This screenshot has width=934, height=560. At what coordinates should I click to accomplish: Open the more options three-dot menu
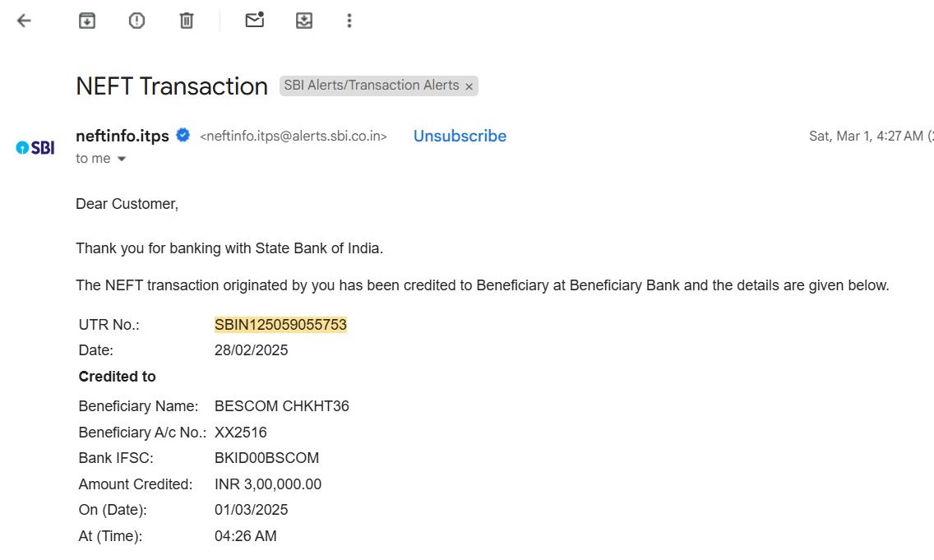(x=349, y=21)
